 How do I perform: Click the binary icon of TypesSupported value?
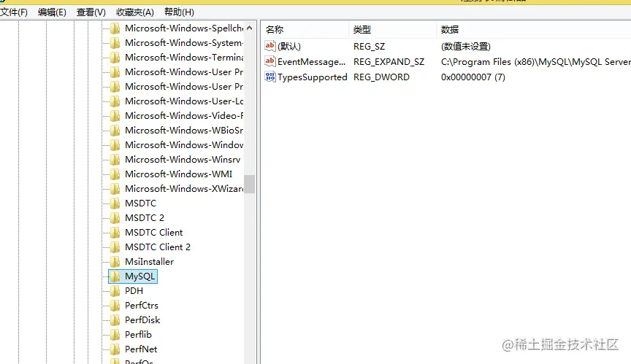(270, 77)
